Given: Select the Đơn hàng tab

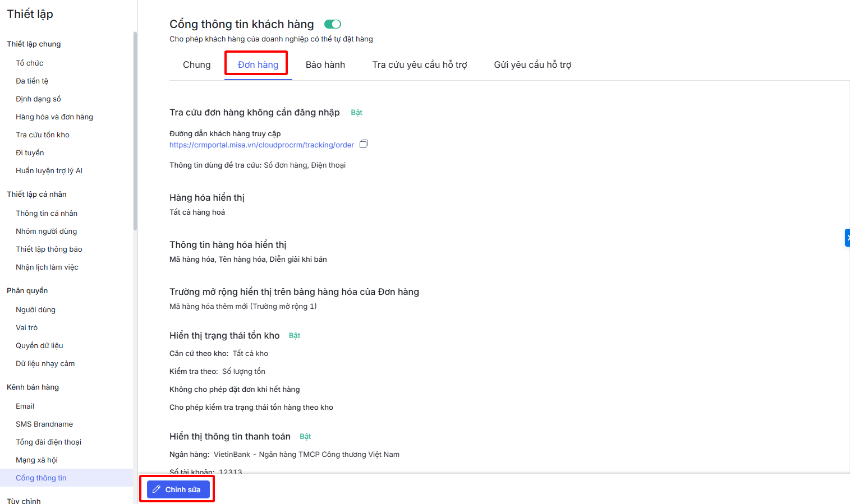Looking at the screenshot, I should tap(258, 64).
